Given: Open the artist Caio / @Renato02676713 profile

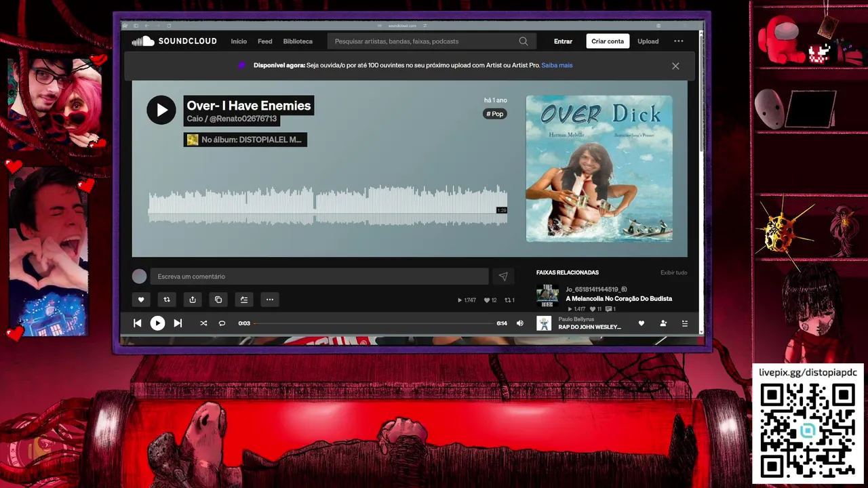Looking at the screenshot, I should coord(232,119).
